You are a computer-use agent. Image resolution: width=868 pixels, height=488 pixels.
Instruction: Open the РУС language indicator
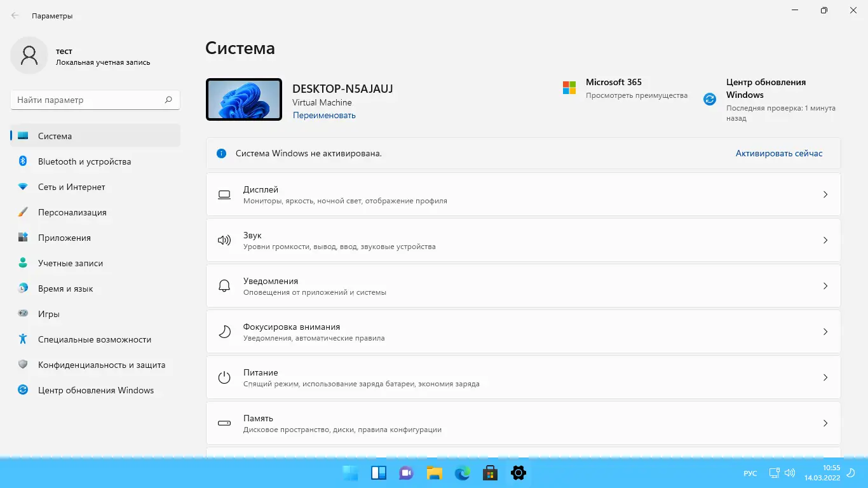pyautogui.click(x=750, y=473)
